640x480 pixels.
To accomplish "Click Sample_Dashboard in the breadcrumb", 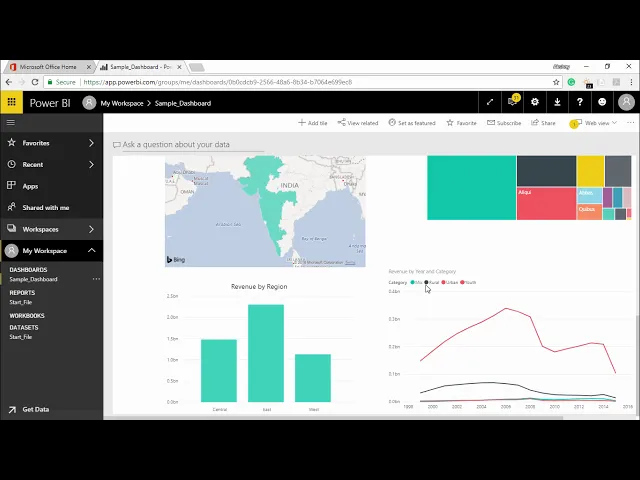I will [183, 103].
